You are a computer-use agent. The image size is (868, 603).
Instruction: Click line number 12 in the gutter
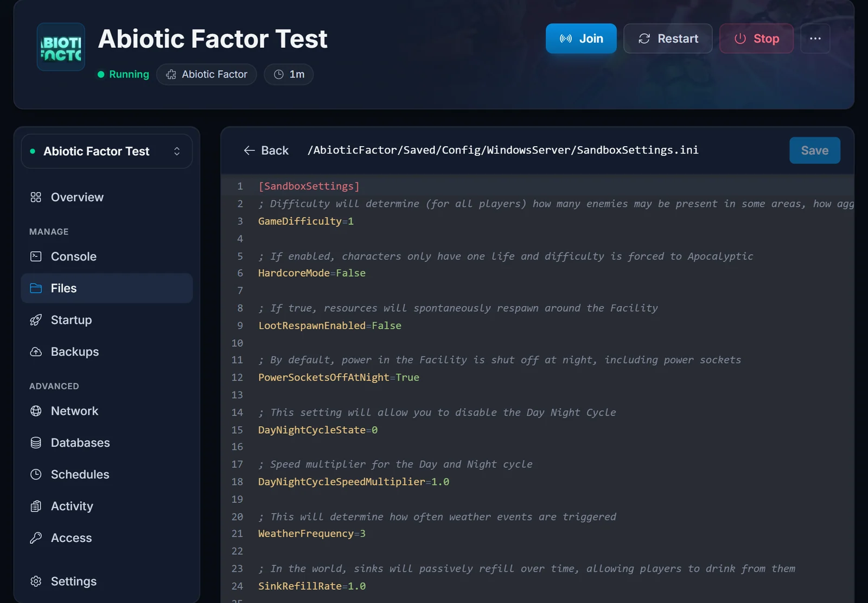tap(237, 377)
